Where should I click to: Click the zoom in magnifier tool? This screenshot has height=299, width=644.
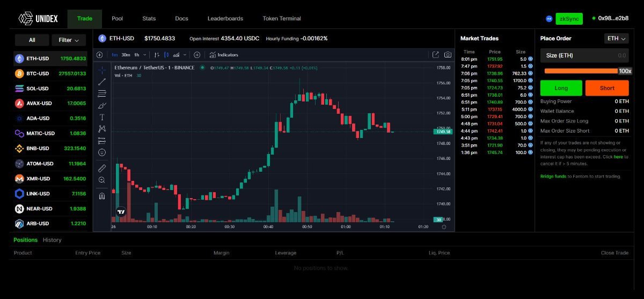(102, 180)
